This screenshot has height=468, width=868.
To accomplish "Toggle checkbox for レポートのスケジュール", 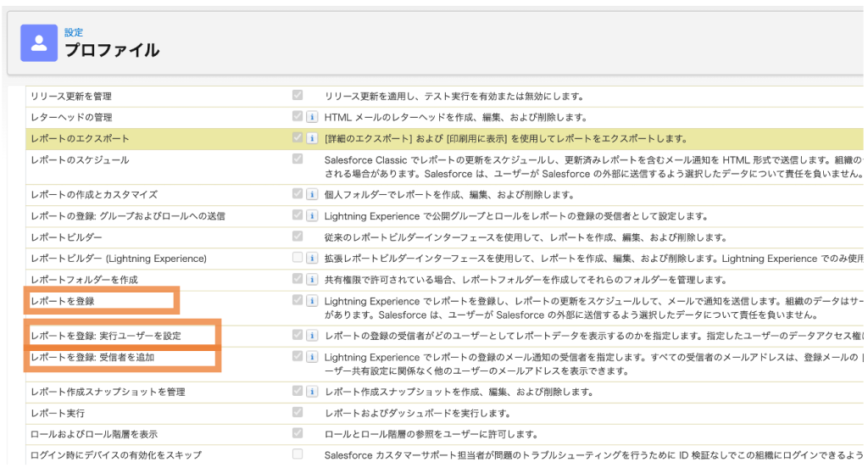I will [298, 159].
